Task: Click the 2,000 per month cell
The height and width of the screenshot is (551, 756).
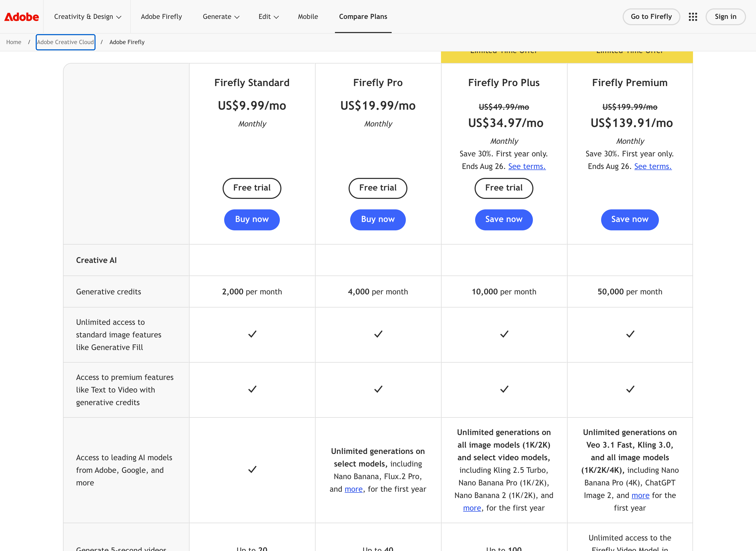Action: coord(252,292)
